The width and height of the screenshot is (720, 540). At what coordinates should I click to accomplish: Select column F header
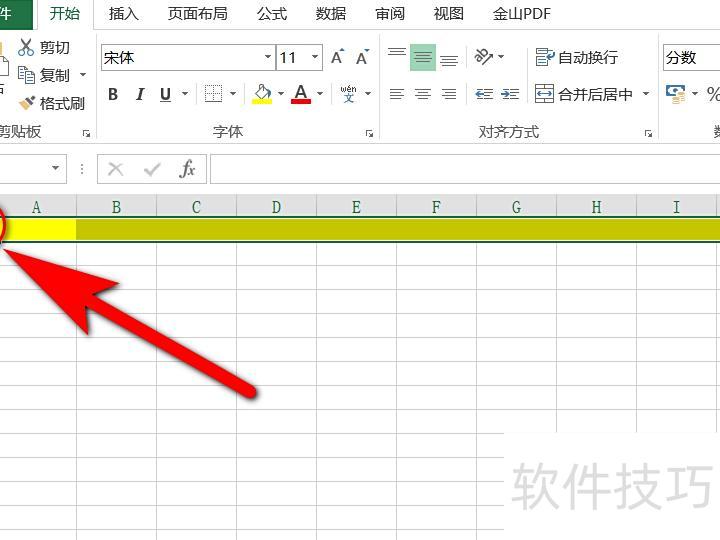click(x=436, y=207)
